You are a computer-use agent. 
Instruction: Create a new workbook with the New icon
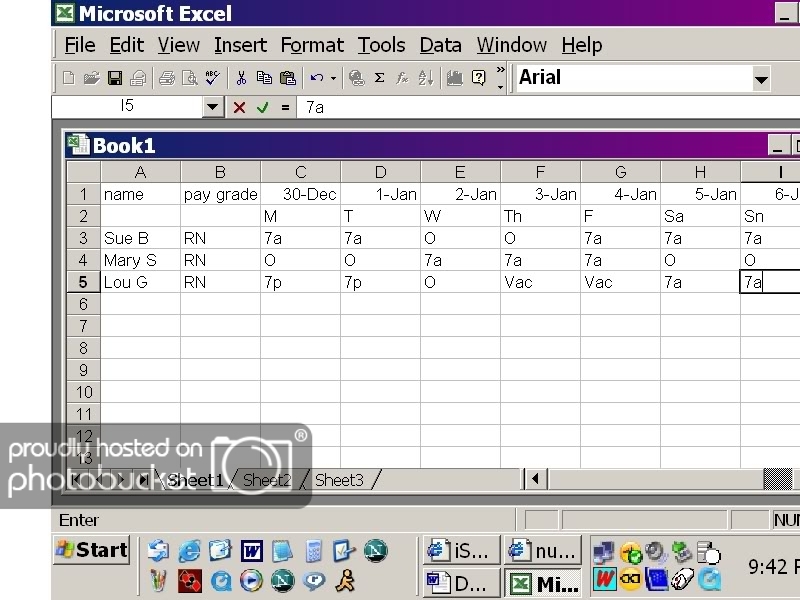[68, 78]
